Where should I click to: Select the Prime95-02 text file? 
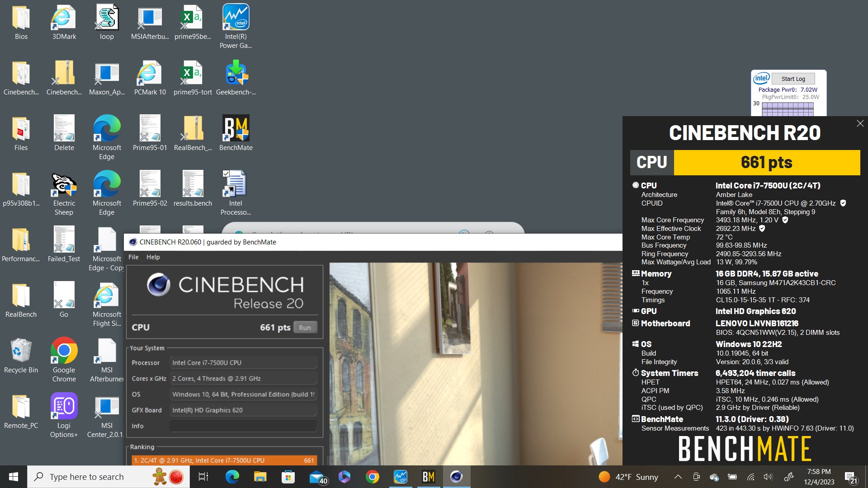[150, 189]
